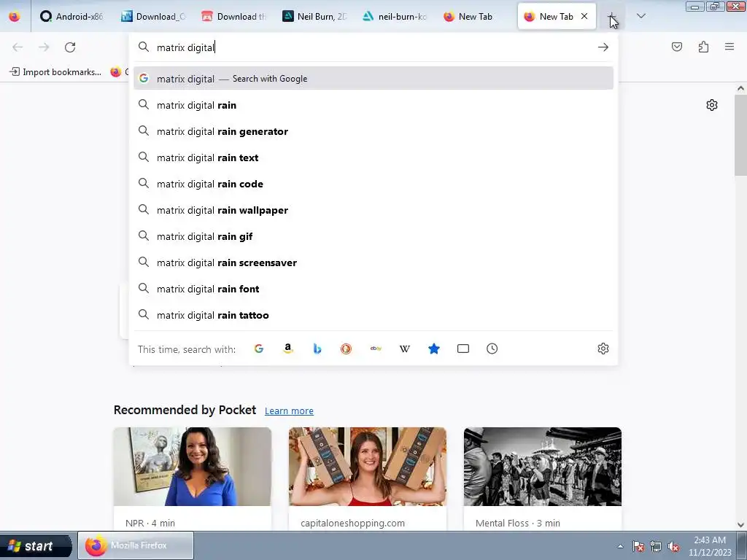Search in Bookmarks star icon
This screenshot has height=560, width=747.
[433, 349]
